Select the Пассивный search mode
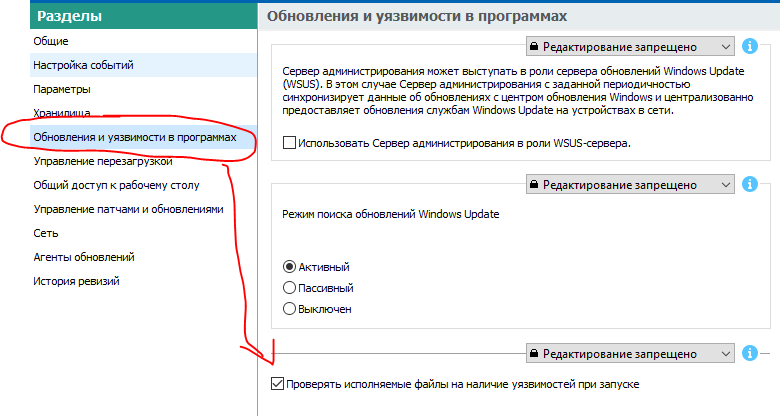Viewport: 780px width, 416px height. click(289, 288)
